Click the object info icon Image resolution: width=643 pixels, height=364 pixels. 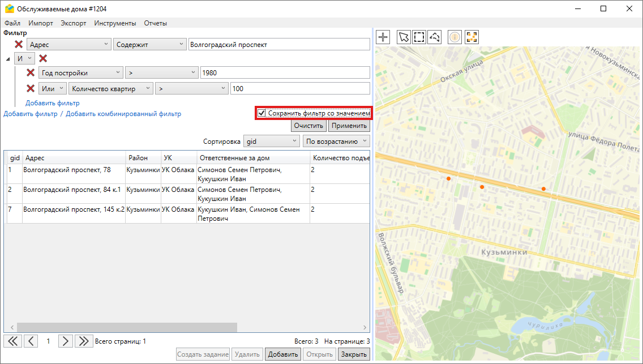coord(455,37)
